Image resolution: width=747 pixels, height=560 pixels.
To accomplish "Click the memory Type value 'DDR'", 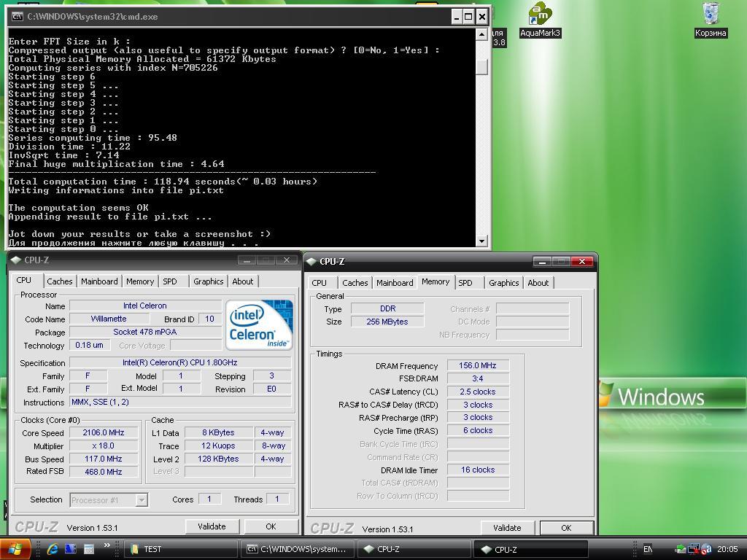I will (x=387, y=308).
